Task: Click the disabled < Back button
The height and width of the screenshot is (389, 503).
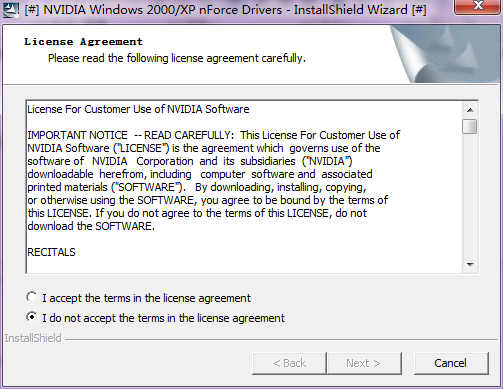Action: click(x=289, y=363)
